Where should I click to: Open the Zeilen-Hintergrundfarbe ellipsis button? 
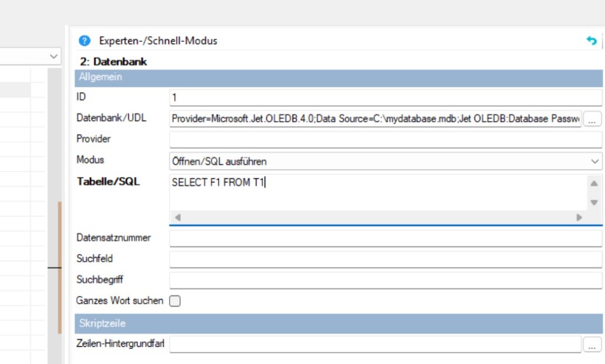coord(592,343)
